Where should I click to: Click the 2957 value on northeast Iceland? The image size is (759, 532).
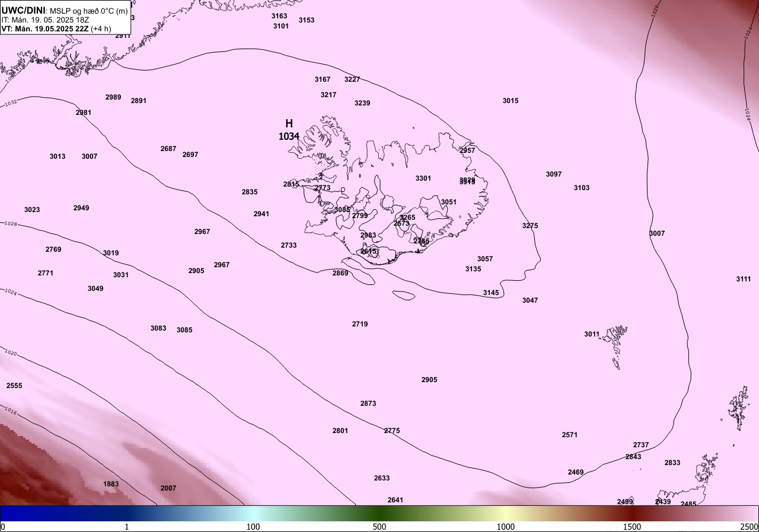467,150
